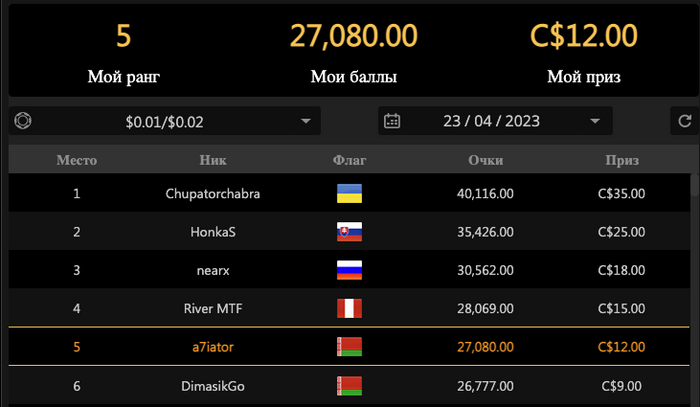
Task: Click the calendar icon next to date
Action: coord(392,121)
